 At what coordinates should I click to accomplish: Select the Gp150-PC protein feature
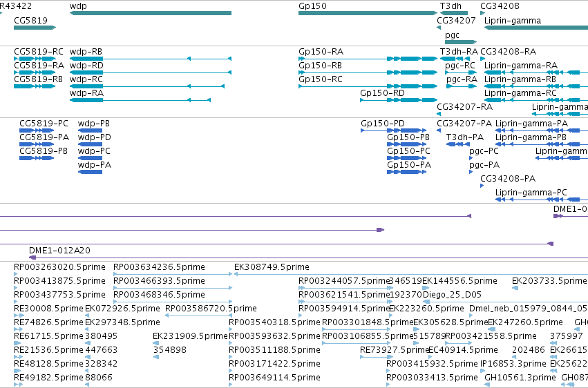pos(408,151)
